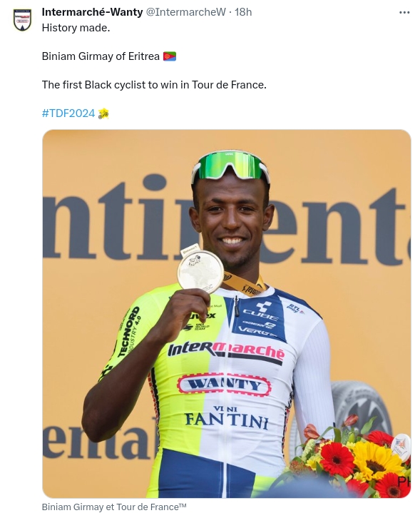Open the @IntermarcheW handle link
This screenshot has height=513, width=420.
pyautogui.click(x=185, y=12)
